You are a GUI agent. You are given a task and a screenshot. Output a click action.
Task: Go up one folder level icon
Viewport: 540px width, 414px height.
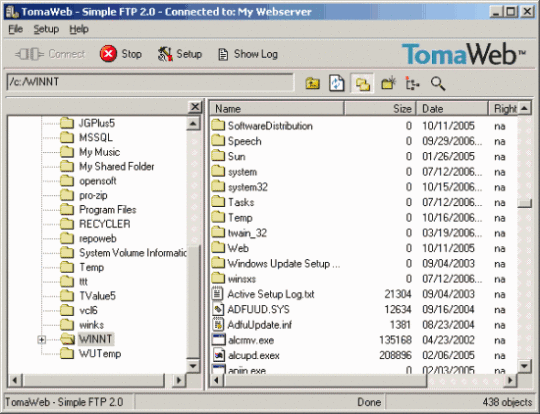coord(312,83)
